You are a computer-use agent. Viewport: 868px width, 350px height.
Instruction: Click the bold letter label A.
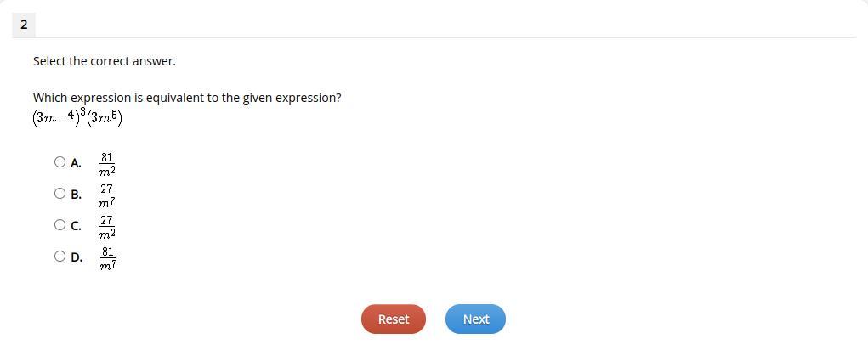coord(77,163)
